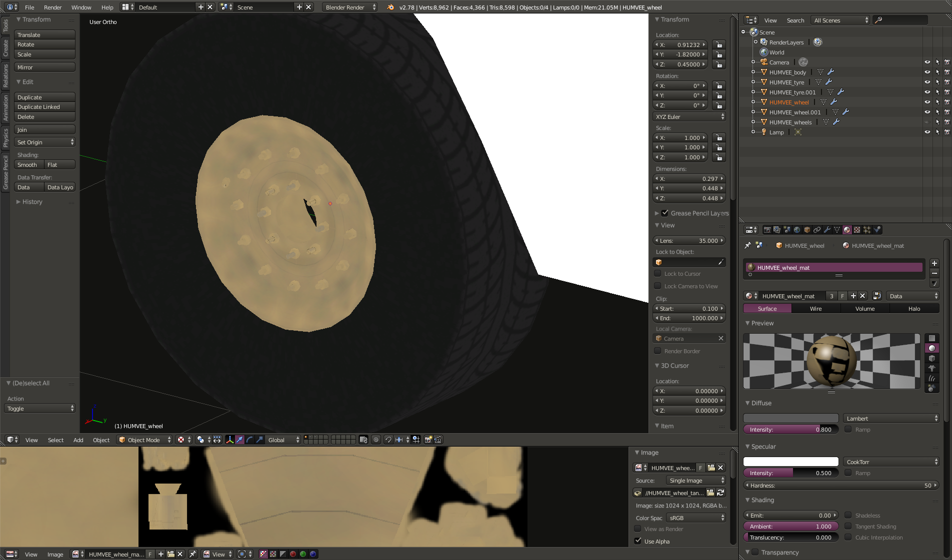Click the OpenGL render active viewport icon
952x560 pixels.
[428, 440]
